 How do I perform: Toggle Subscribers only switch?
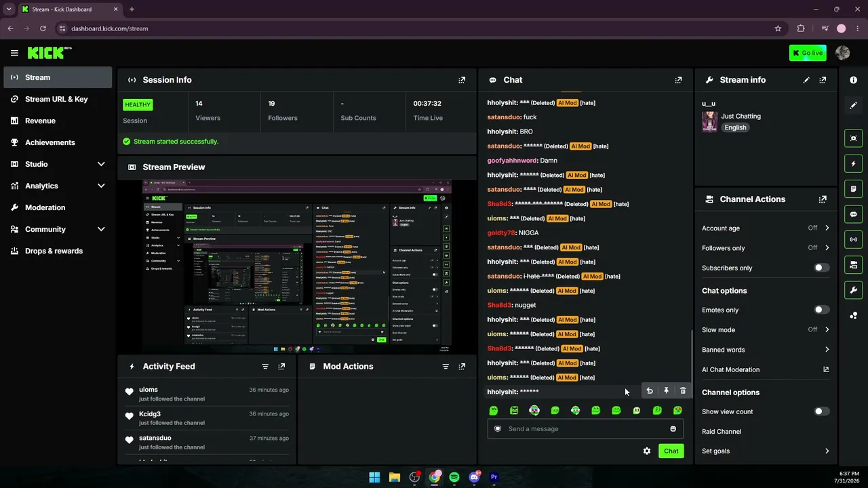pyautogui.click(x=822, y=268)
